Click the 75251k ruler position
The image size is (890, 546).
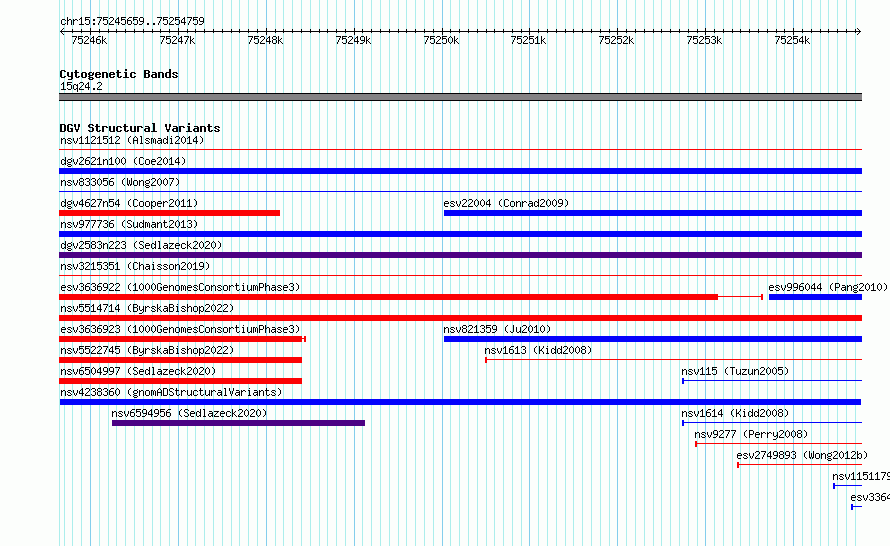point(528,40)
